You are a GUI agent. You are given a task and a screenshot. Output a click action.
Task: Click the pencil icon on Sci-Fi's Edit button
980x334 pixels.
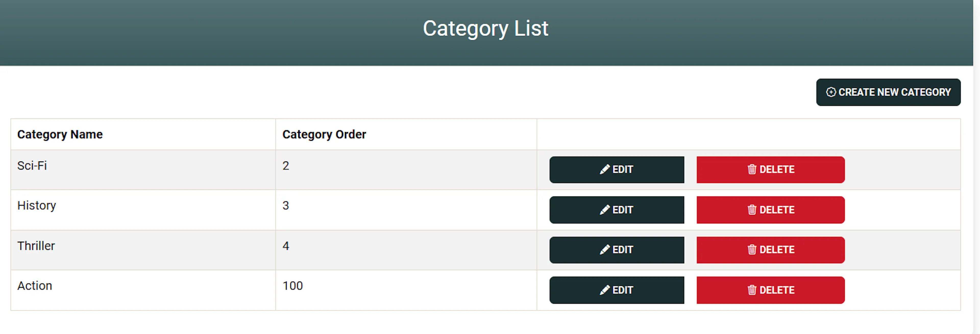[605, 170]
